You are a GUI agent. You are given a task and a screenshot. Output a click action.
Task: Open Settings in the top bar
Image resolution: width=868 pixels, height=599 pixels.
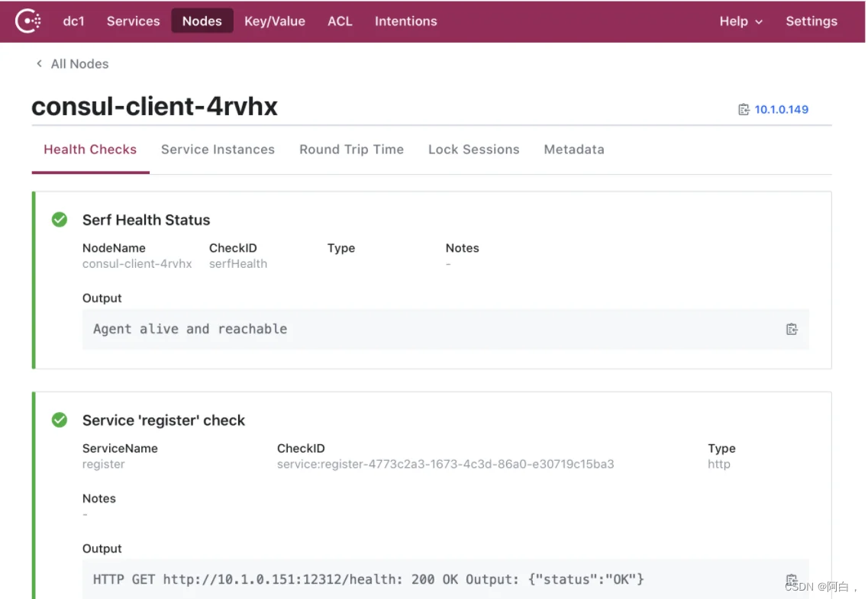tap(812, 21)
